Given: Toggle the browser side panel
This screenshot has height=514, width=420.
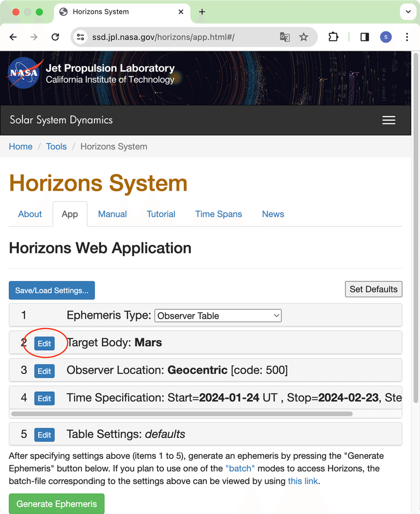Looking at the screenshot, I should pyautogui.click(x=364, y=37).
